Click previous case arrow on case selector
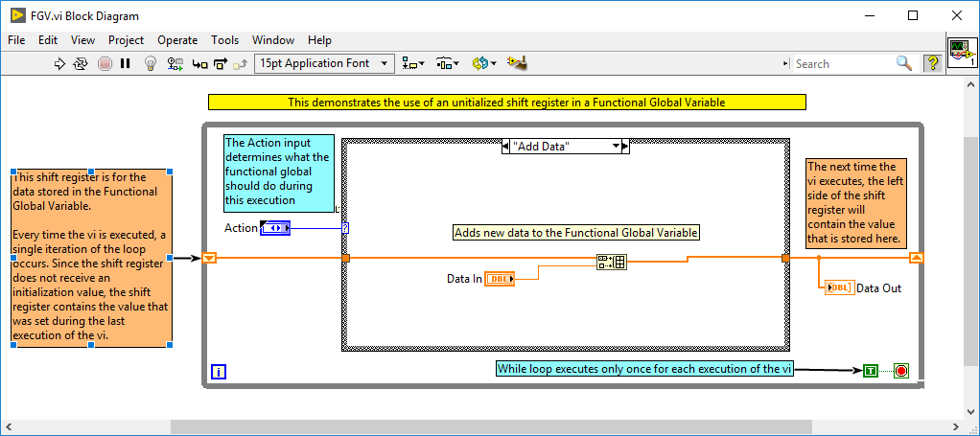This screenshot has height=436, width=980. [x=506, y=147]
